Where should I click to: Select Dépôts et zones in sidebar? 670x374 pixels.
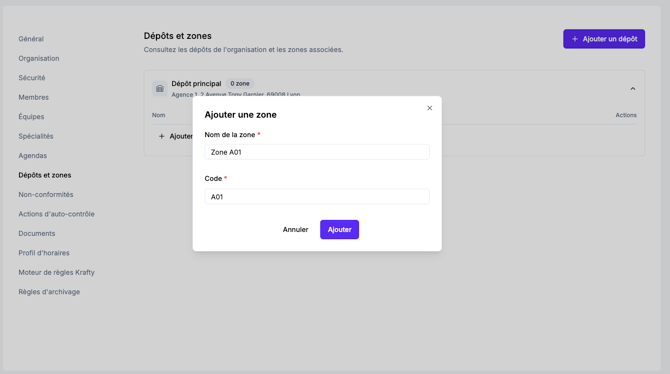coord(45,175)
